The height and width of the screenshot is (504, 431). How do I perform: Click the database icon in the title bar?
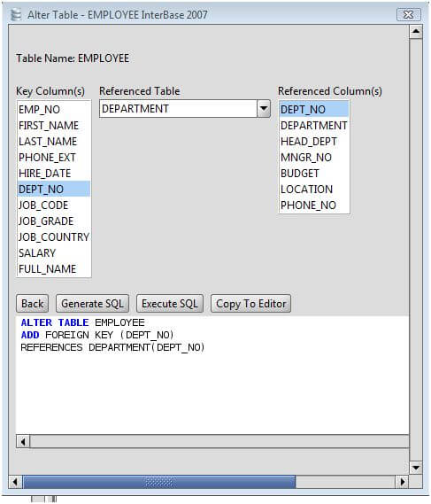tap(16, 15)
